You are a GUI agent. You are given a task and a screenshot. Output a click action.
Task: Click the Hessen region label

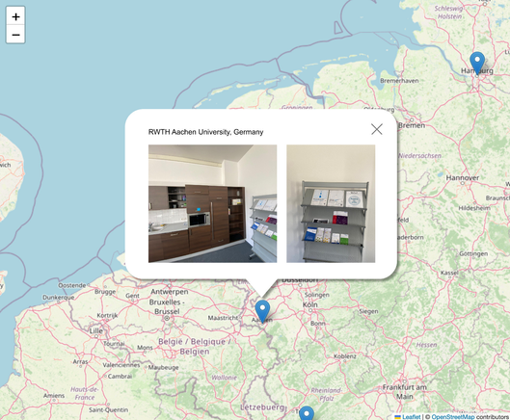(426, 345)
